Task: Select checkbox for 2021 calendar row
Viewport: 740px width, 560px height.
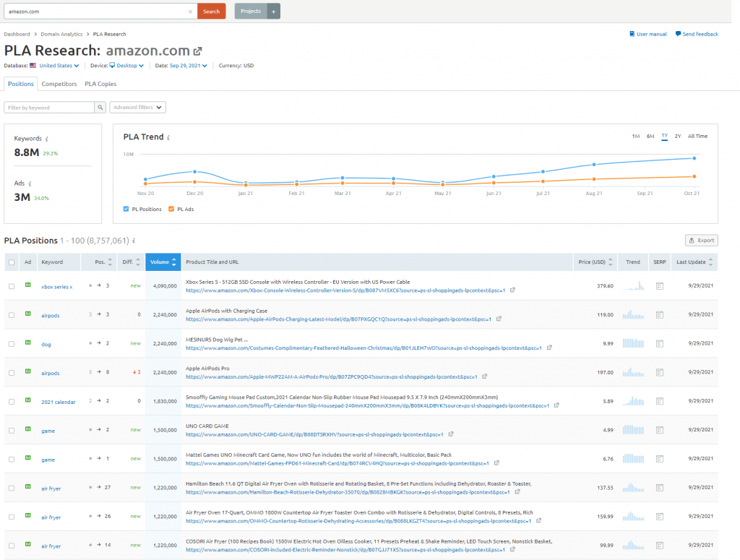Action: [12, 402]
